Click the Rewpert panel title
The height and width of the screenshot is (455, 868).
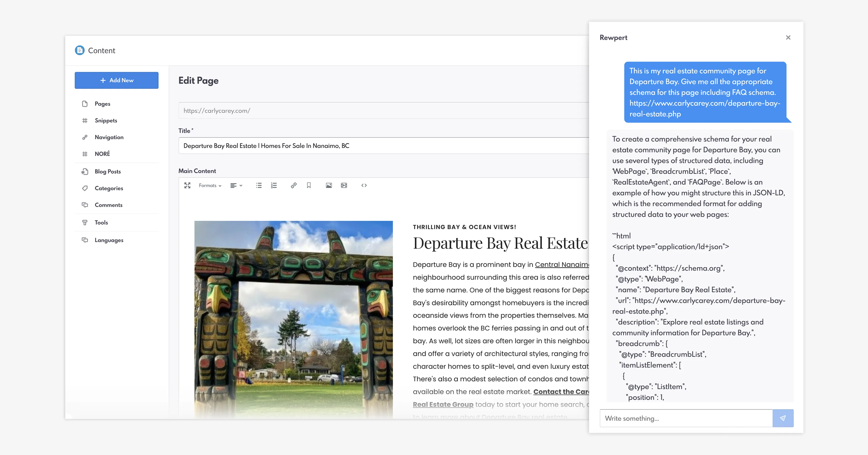point(613,38)
